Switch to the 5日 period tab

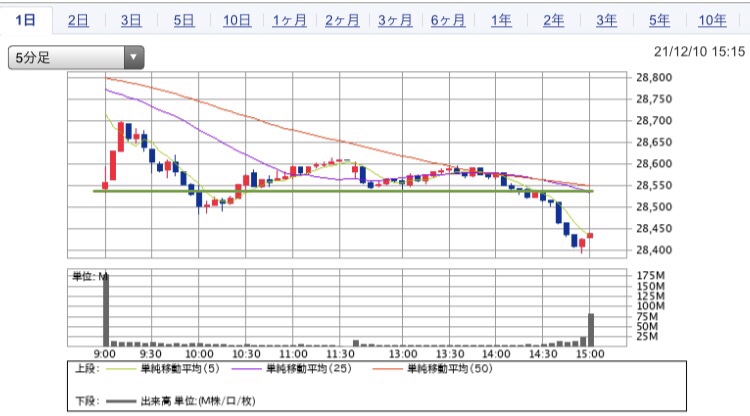tap(184, 21)
